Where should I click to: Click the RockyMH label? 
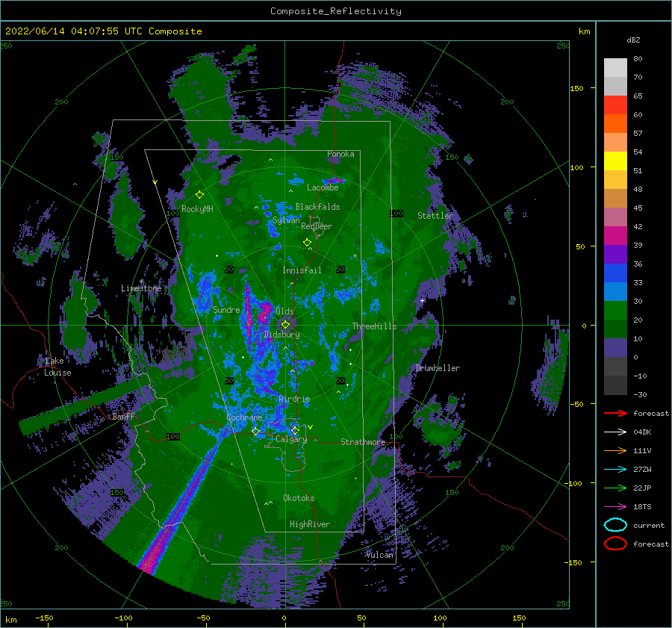(x=197, y=209)
